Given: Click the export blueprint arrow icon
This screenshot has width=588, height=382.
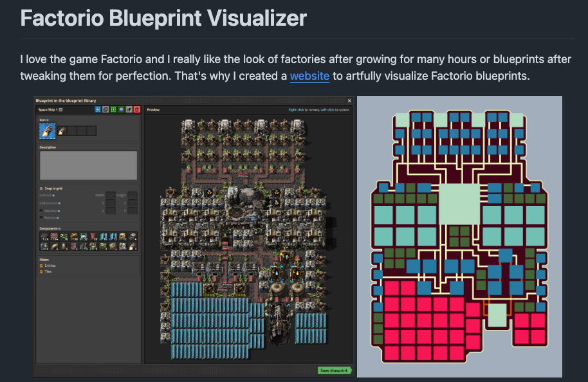Looking at the screenshot, I should point(129,110).
